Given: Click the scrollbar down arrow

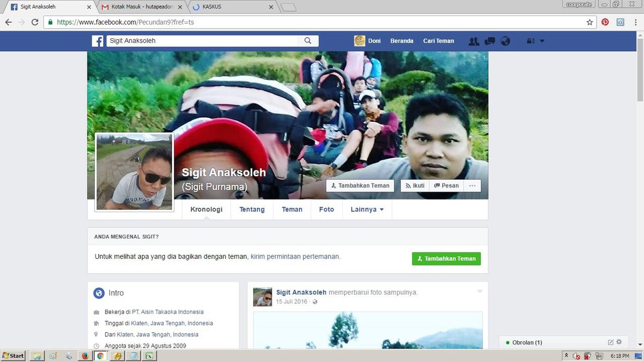Looking at the screenshot, I should 640,345.
